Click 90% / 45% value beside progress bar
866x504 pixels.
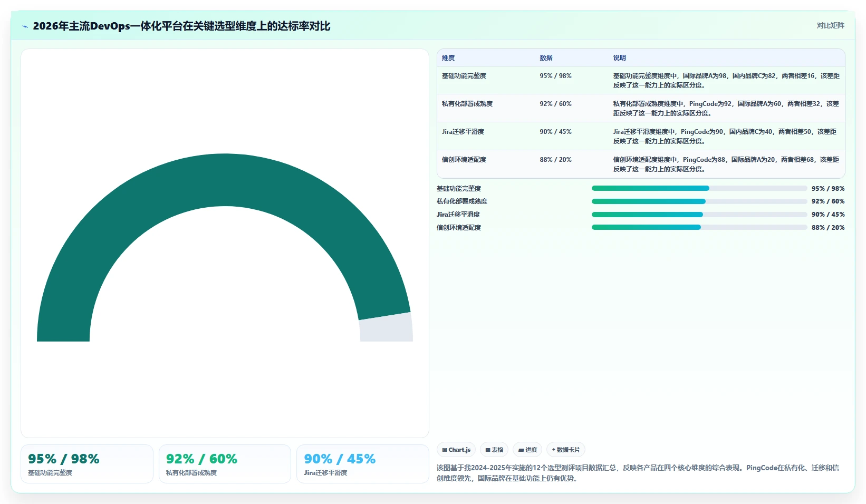(x=828, y=215)
